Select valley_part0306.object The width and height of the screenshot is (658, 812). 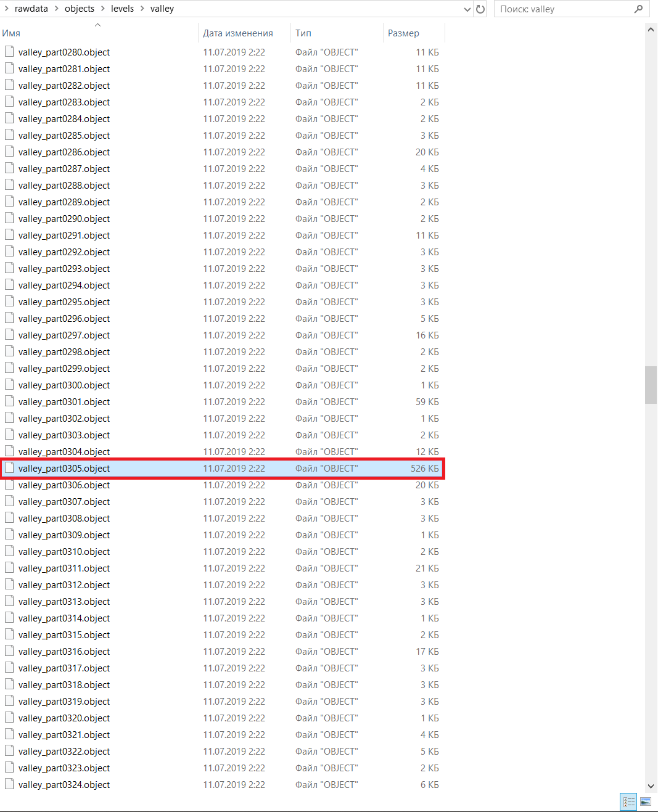pyautogui.click(x=64, y=485)
